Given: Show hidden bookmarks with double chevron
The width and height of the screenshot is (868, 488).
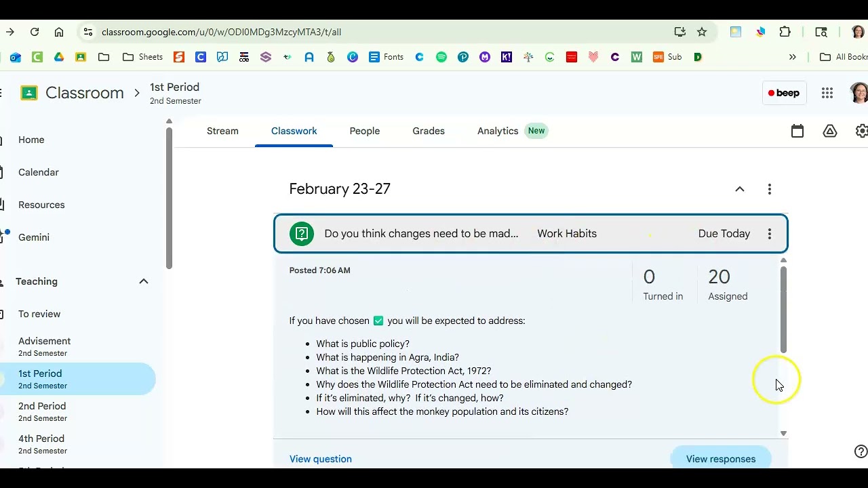Looking at the screenshot, I should [x=792, y=57].
